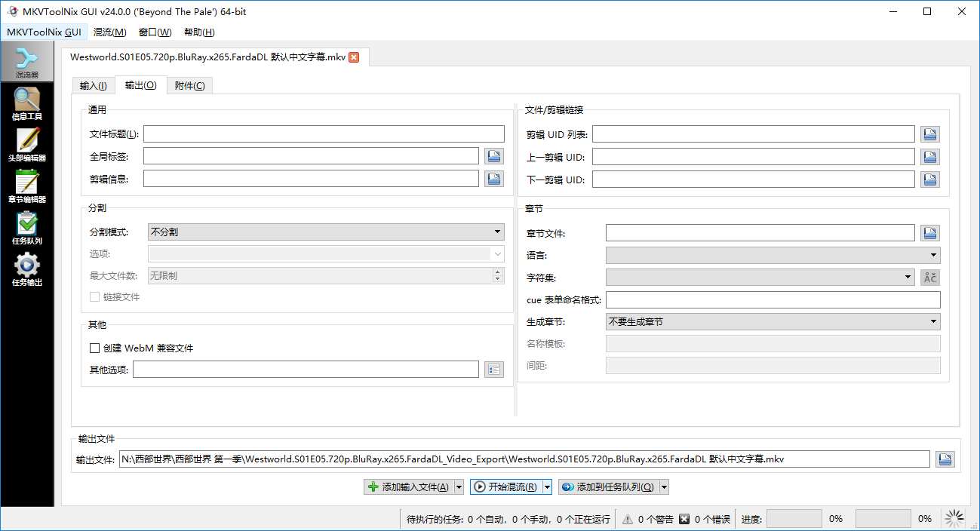Click the 待执行的任务 status text
This screenshot has height=531, width=980.
point(508,519)
